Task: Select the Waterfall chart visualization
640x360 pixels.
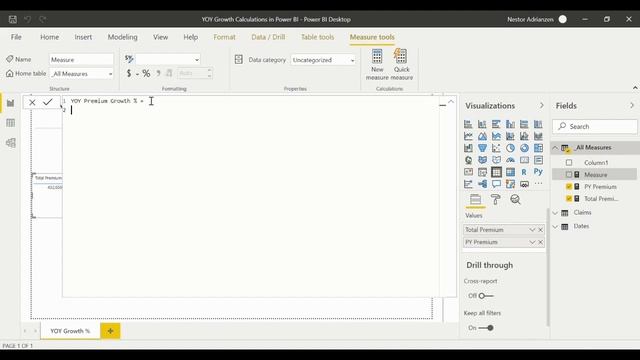Action: coord(468,148)
